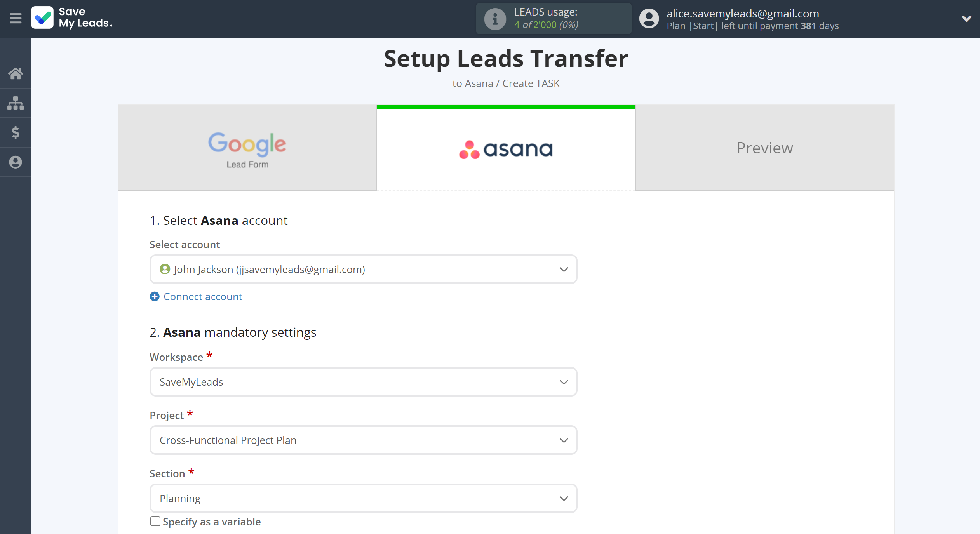Viewport: 980px width, 534px height.
Task: Expand the Section Planning dropdown
Action: tap(564, 498)
